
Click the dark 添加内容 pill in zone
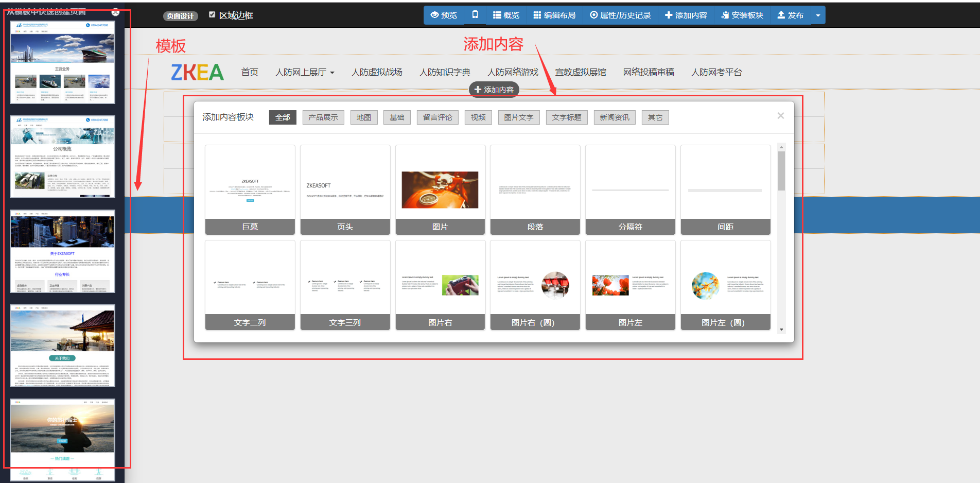click(494, 90)
